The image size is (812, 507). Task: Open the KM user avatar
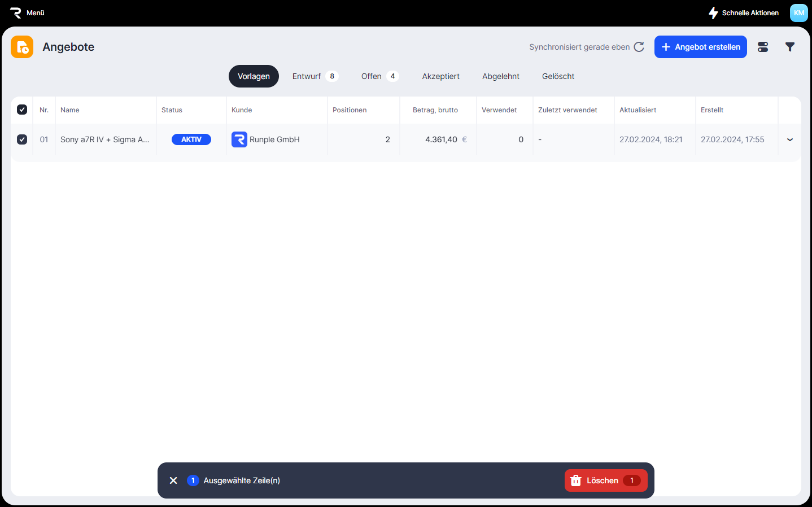[798, 12]
